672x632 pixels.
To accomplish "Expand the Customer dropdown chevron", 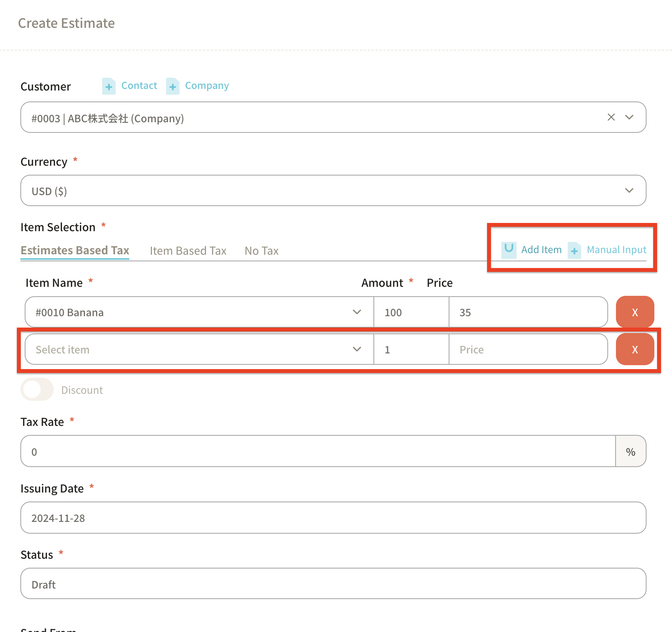I will (x=629, y=117).
